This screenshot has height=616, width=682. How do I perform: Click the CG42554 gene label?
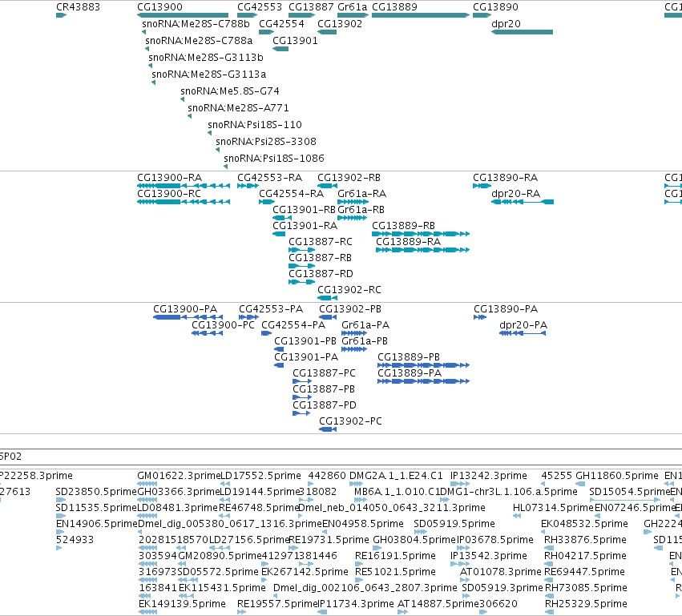[281, 23]
